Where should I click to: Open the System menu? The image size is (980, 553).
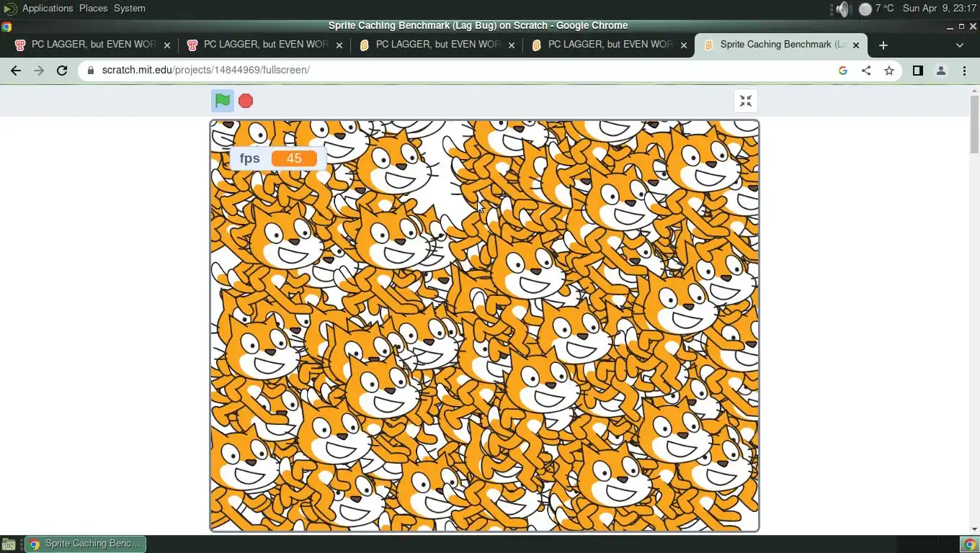tap(130, 8)
